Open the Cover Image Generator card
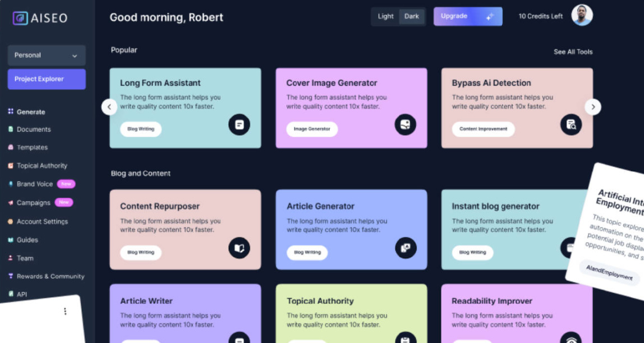The image size is (644, 343). click(x=351, y=108)
